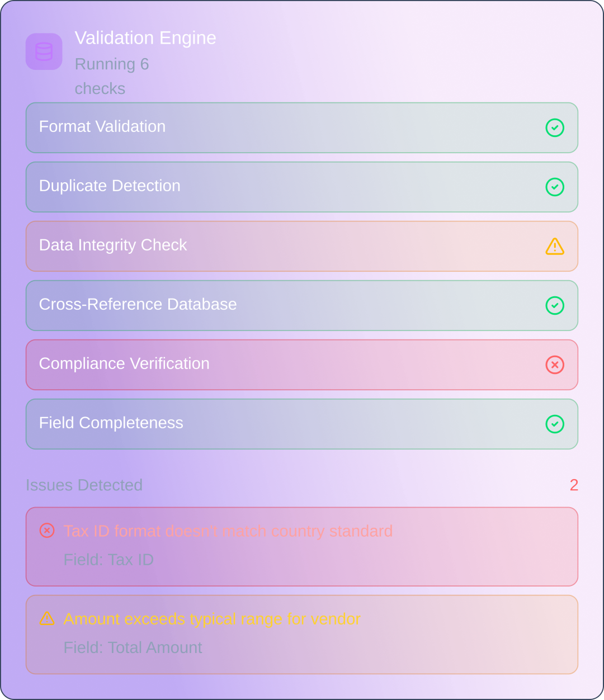
Task: Click the Field: Tax ID link
Action: coord(109,560)
